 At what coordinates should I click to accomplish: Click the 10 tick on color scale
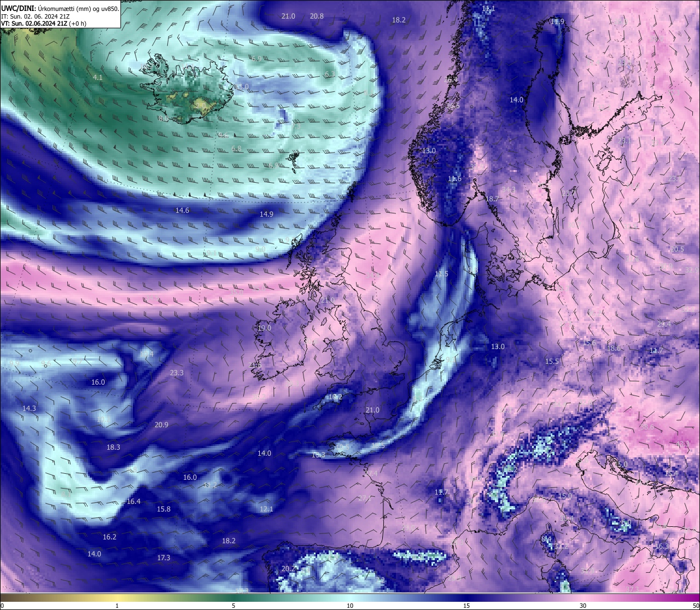tap(350, 606)
